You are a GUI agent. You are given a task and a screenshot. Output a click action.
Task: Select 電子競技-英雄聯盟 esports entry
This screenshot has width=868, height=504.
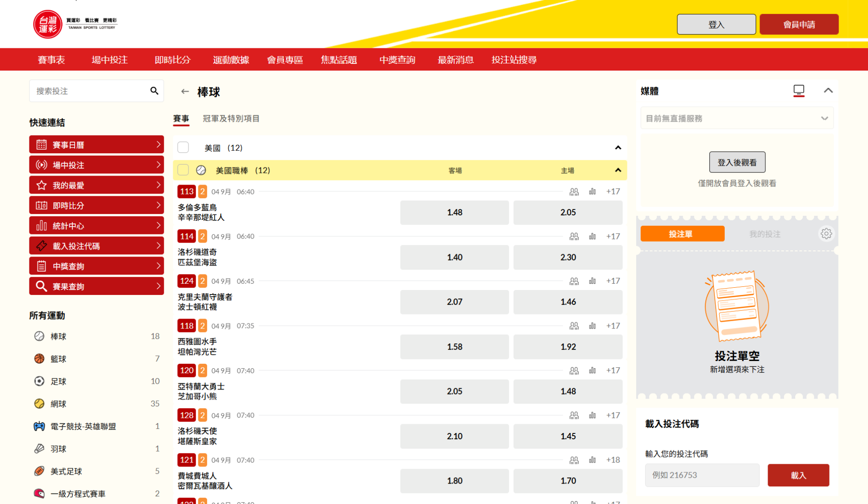pos(96,426)
